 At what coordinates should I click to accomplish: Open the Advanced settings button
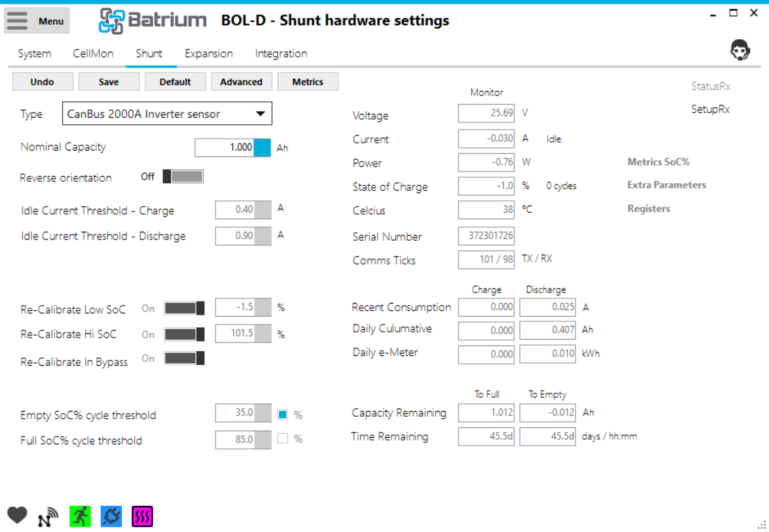click(241, 82)
